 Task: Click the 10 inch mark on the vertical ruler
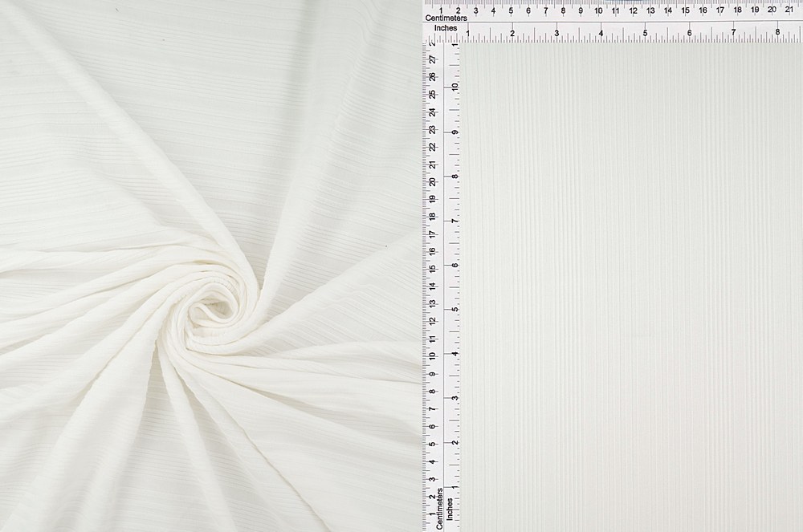(x=454, y=87)
